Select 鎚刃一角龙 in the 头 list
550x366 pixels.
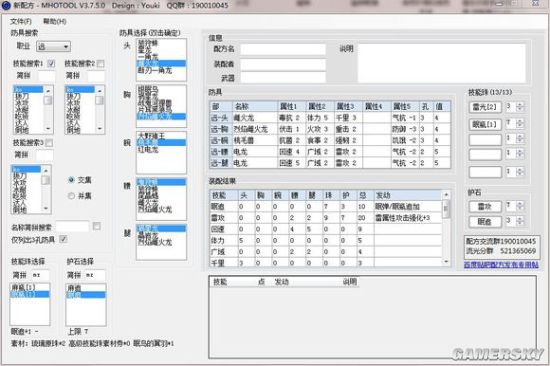click(x=154, y=71)
